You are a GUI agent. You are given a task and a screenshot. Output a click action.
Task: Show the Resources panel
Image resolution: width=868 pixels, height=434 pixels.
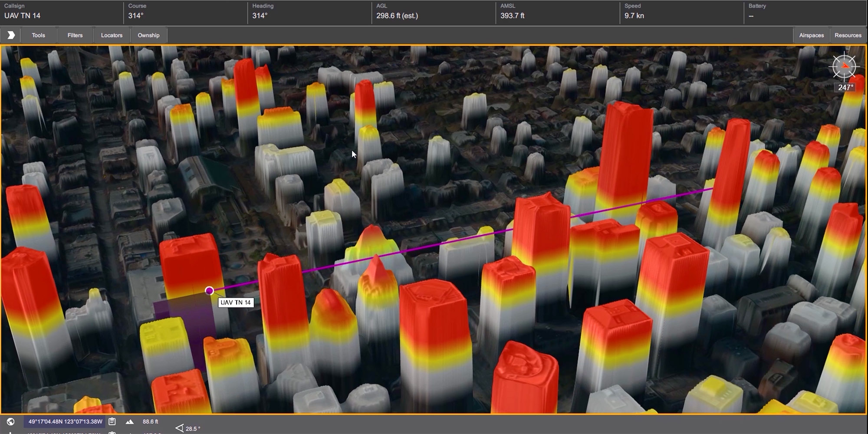click(848, 35)
